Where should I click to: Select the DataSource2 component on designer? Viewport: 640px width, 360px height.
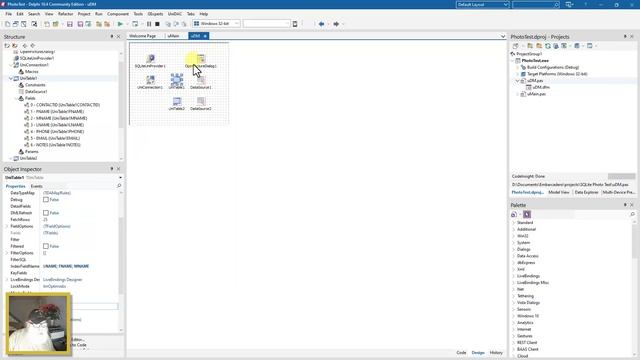[201, 104]
